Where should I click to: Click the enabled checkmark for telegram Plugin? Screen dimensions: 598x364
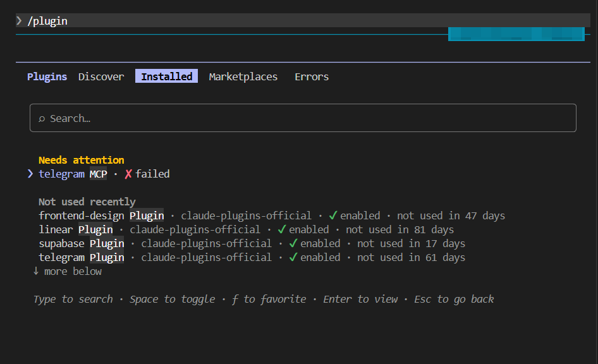click(x=293, y=257)
